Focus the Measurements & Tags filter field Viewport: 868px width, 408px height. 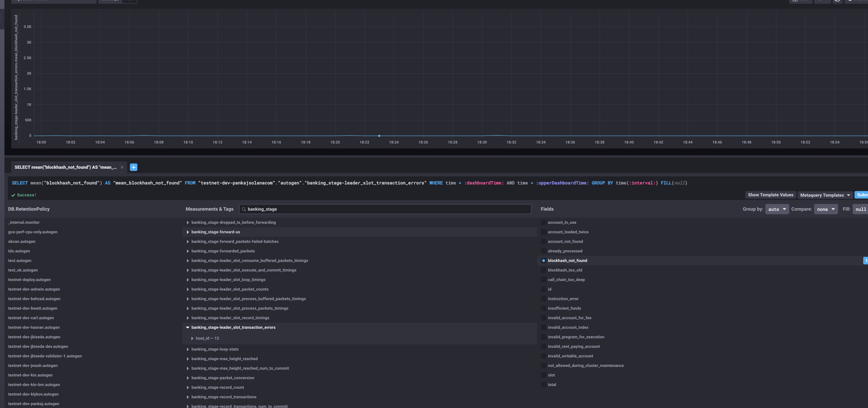[385, 209]
